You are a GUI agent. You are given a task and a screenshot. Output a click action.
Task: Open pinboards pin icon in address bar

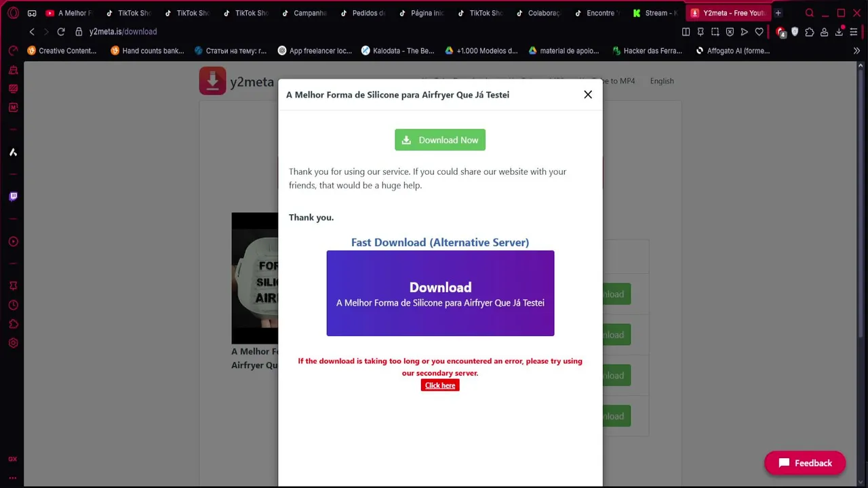point(701,32)
